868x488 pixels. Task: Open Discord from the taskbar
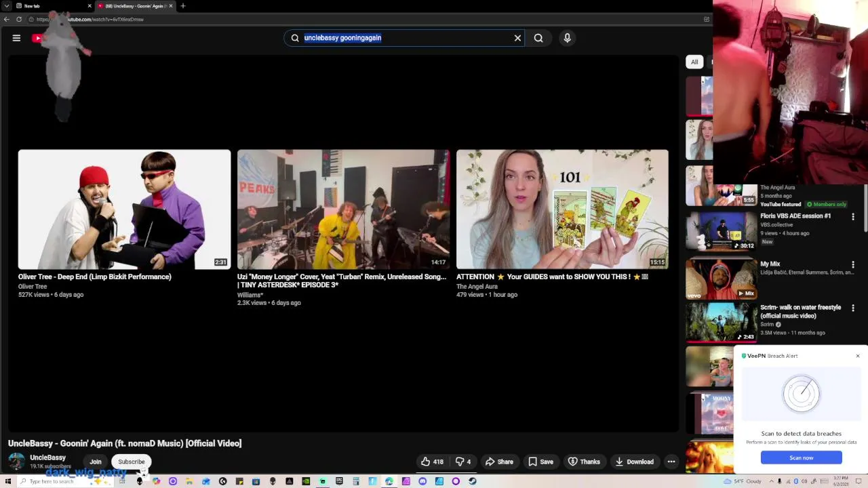point(422,481)
